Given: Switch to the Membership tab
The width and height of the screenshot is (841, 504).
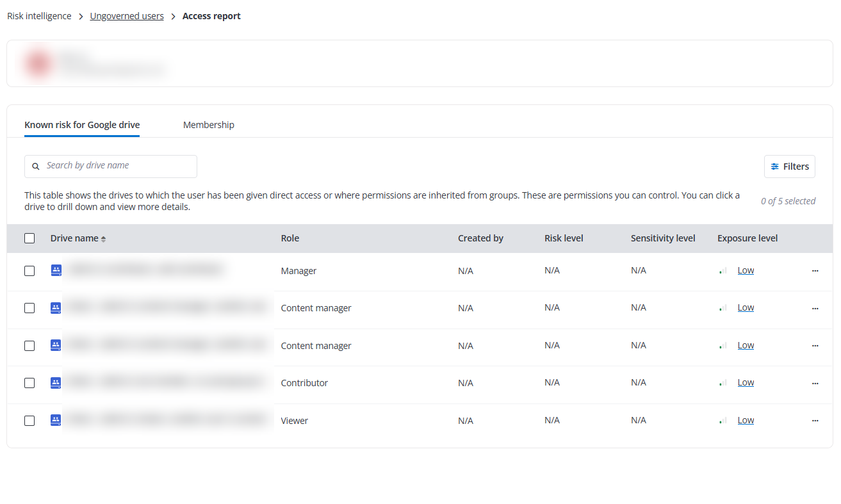Looking at the screenshot, I should (208, 125).
